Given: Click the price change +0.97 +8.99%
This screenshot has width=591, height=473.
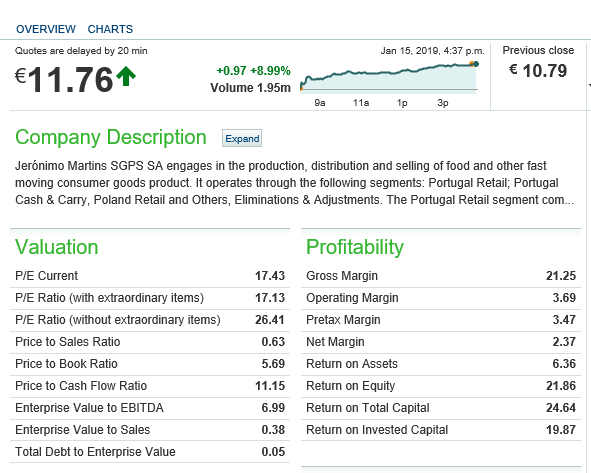Looking at the screenshot, I should pos(253,70).
